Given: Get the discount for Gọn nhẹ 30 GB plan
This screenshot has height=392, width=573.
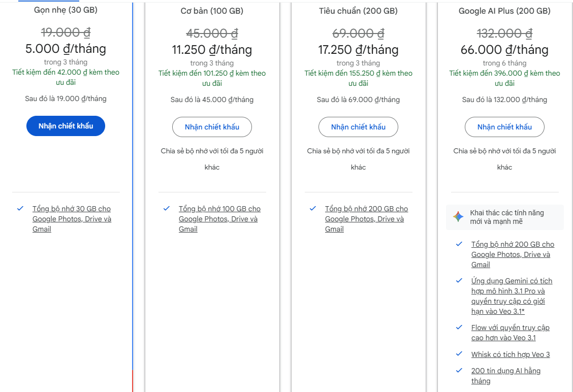Looking at the screenshot, I should (x=66, y=126).
